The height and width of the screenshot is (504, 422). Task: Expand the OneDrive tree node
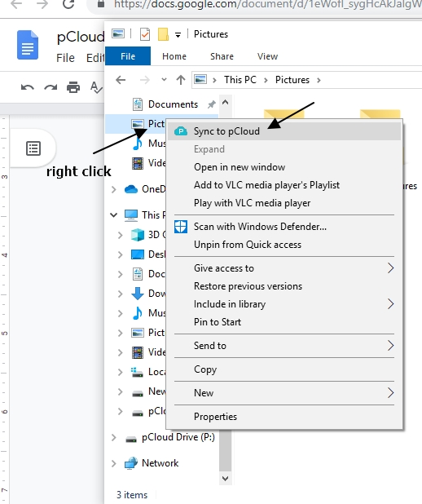114,189
